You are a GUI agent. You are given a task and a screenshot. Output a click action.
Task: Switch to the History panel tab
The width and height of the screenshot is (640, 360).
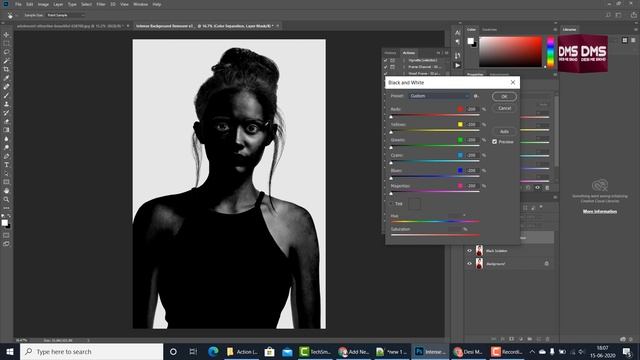(390, 53)
